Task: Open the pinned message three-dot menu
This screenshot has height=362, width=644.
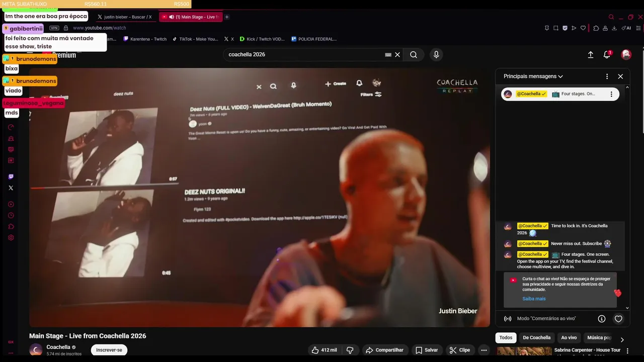Action: pos(611,94)
